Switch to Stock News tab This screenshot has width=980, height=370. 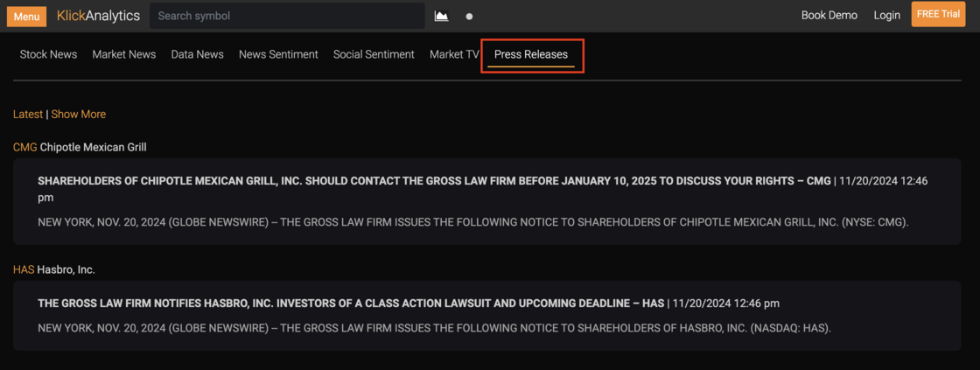48,54
